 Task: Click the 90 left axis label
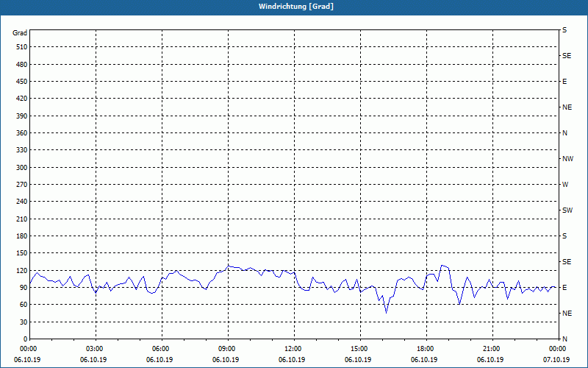(x=24, y=288)
